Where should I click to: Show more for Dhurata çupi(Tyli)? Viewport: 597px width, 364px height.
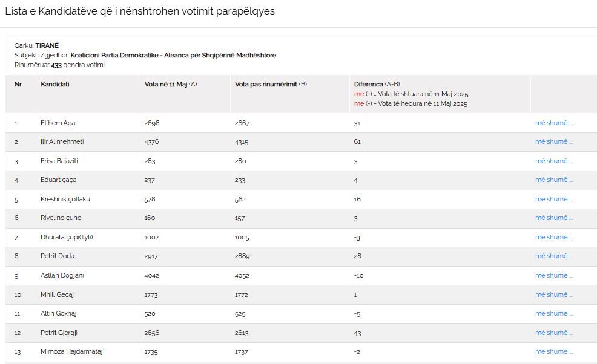[x=553, y=237]
